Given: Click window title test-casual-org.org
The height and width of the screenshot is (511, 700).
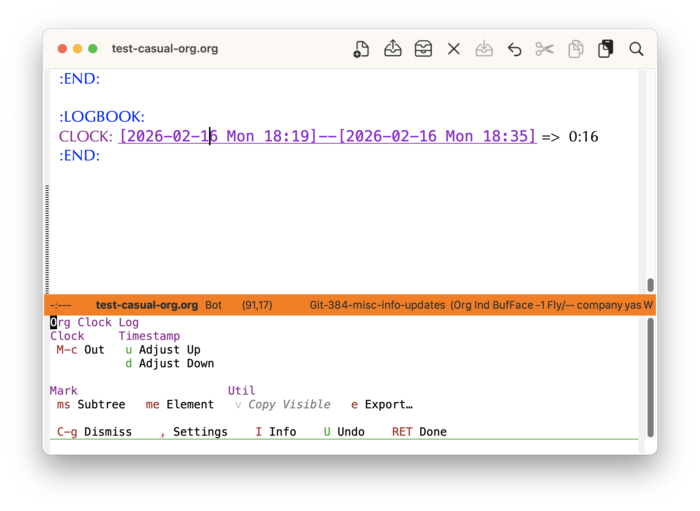Looking at the screenshot, I should pyautogui.click(x=165, y=49).
